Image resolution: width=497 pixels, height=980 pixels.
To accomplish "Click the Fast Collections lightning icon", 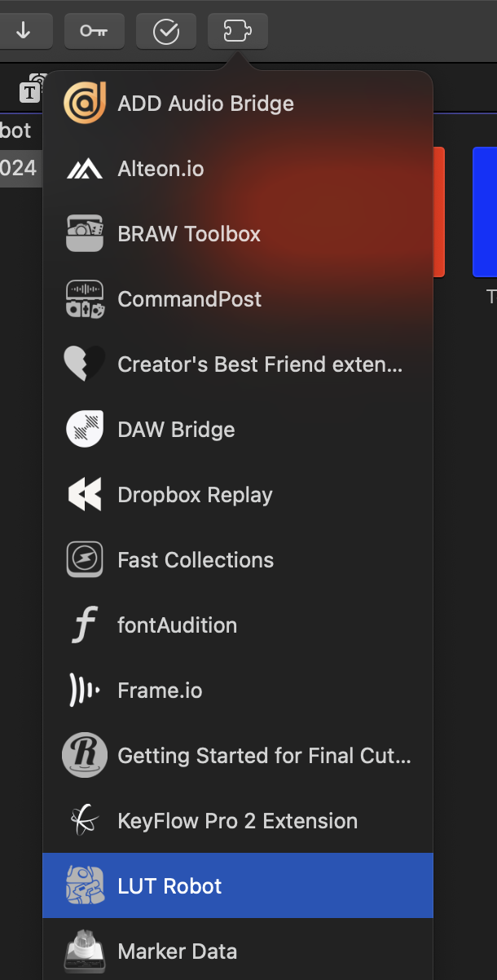I will tap(85, 560).
